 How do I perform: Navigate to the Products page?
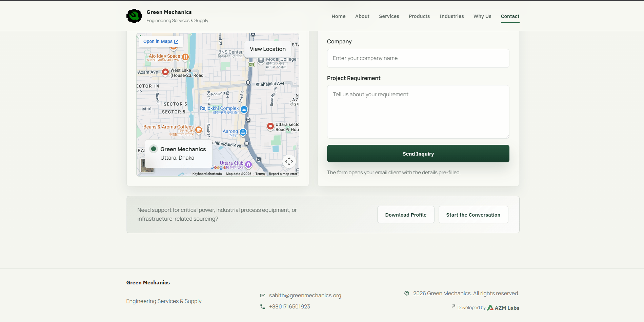[419, 16]
